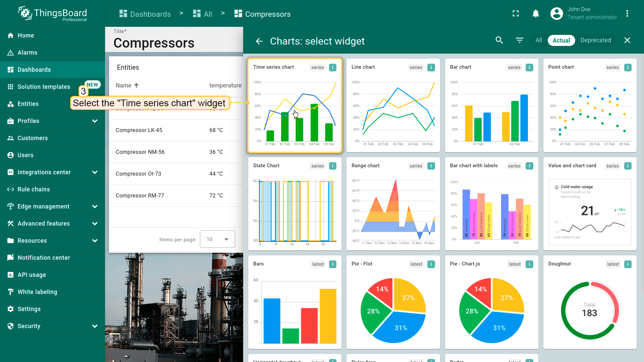Sort the table by Name column
Screen dimensions: 644x362
[x=123, y=85]
